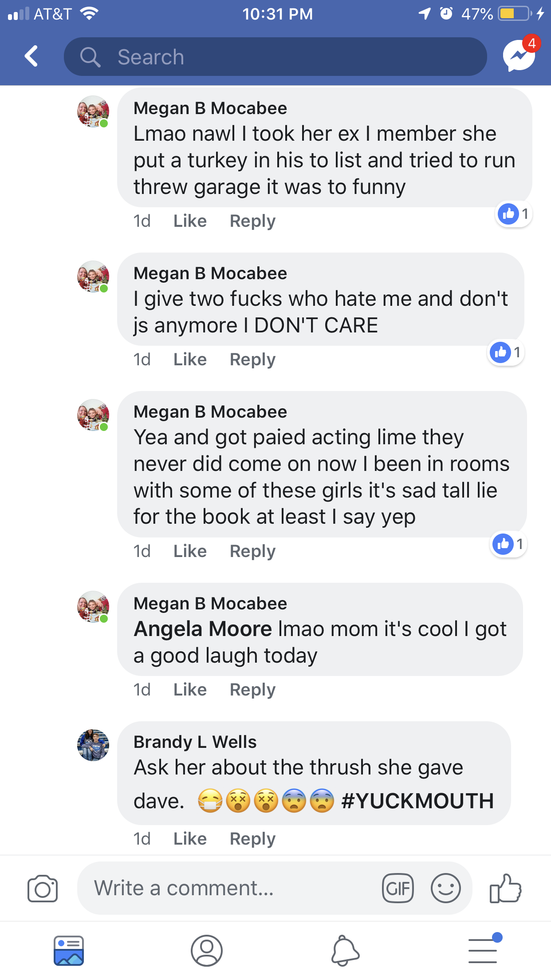Reply to the "I DON'T CARE" comment
Screen dimensions: 551x980
[x=252, y=360]
